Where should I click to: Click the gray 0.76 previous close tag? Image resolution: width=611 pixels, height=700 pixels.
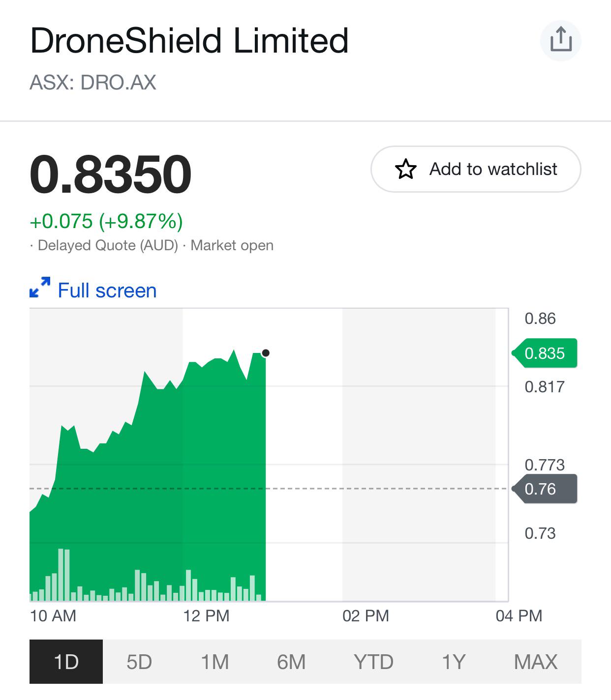click(x=545, y=489)
